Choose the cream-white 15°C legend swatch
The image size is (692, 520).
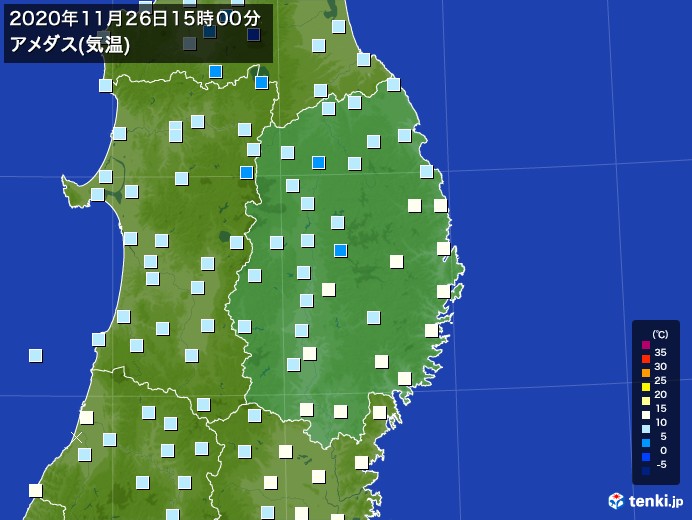coord(646,415)
